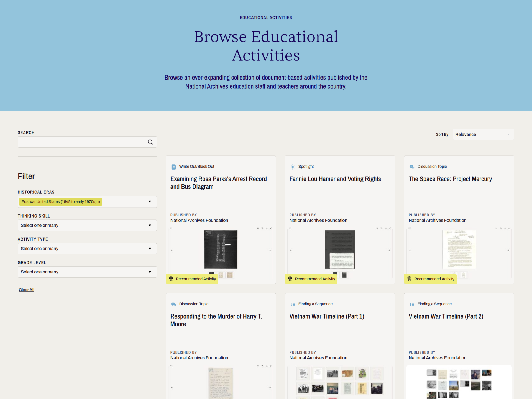Open The Space Race: Project Mercury
532x399 pixels.
tap(450, 179)
